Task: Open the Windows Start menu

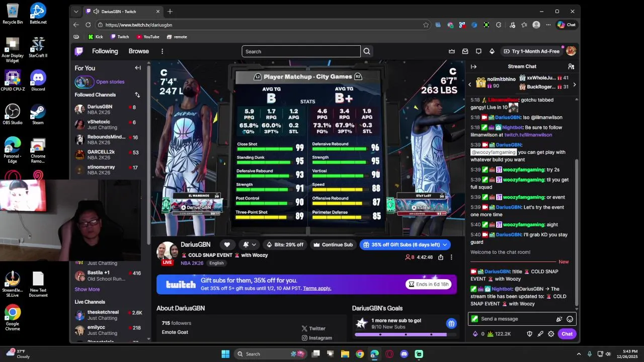Action: tap(225, 354)
